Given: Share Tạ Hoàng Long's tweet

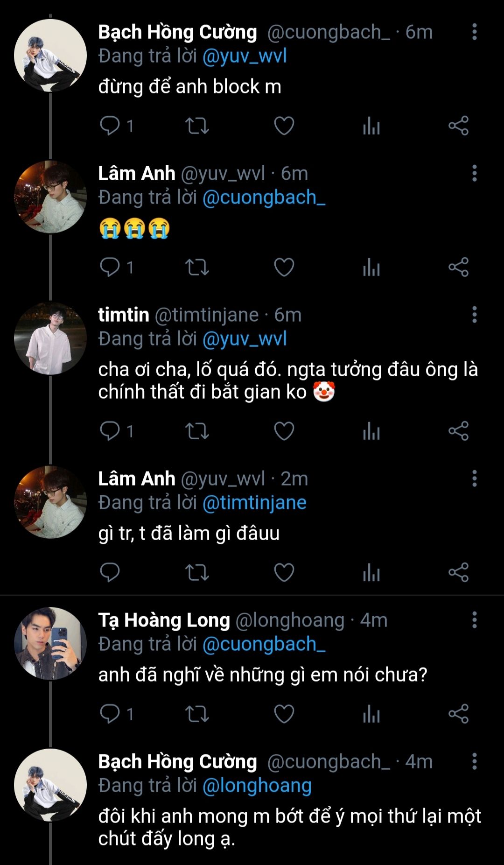Looking at the screenshot, I should (458, 714).
